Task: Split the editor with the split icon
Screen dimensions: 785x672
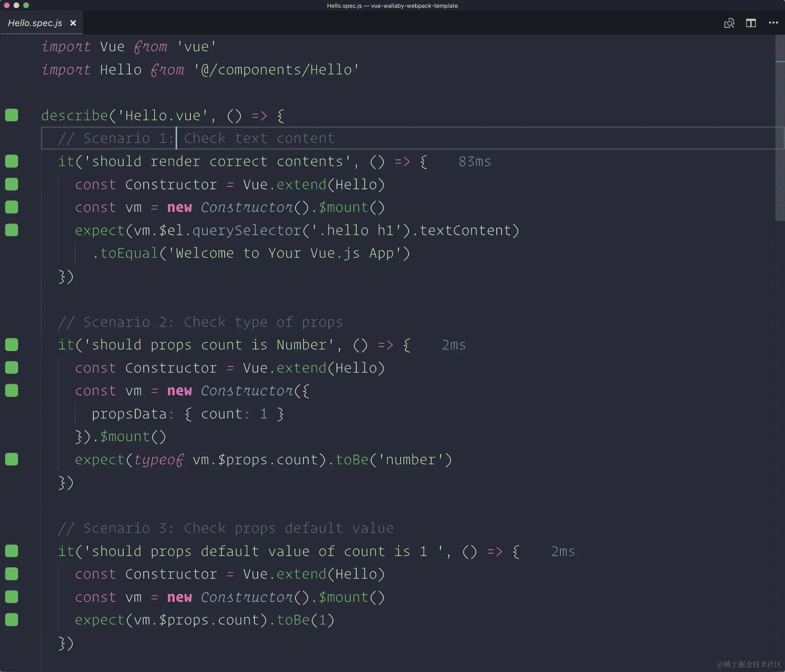Action: point(751,23)
